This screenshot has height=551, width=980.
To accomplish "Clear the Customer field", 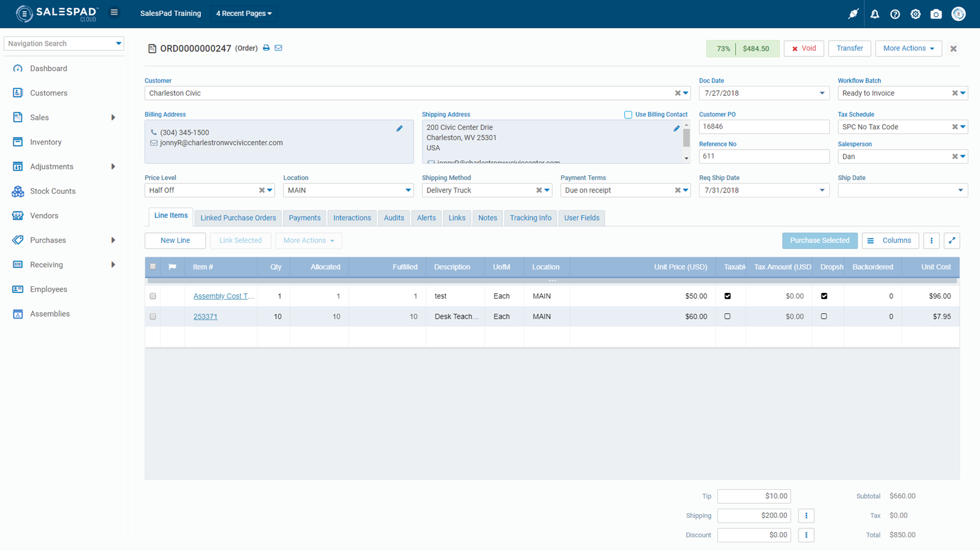I will [677, 93].
